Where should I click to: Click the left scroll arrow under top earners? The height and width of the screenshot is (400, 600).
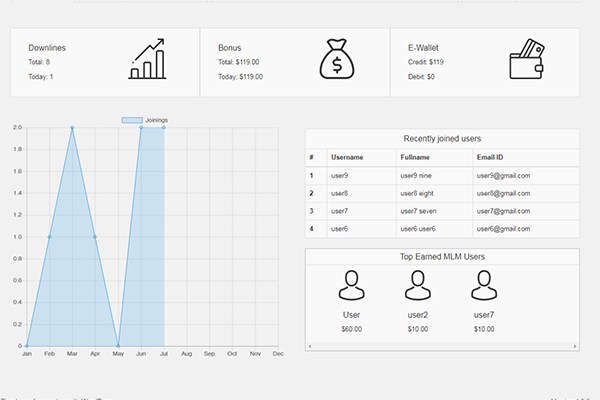[309, 346]
